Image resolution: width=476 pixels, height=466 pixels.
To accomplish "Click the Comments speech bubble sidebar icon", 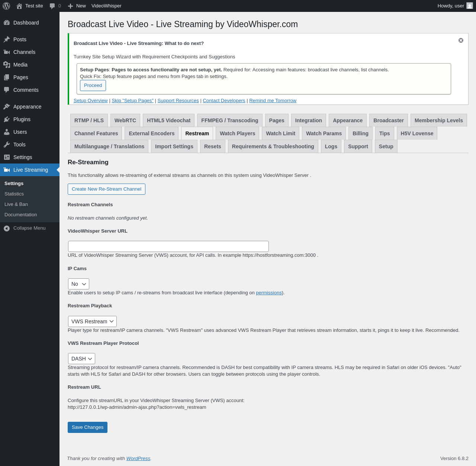I will click(x=7, y=90).
